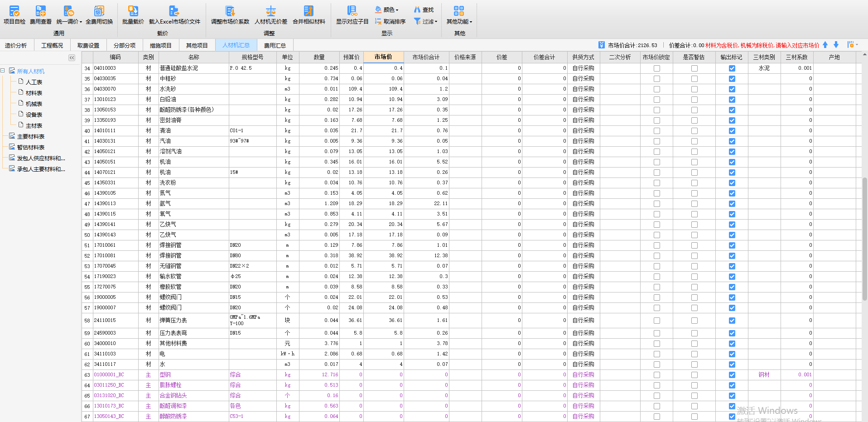Edit 市场价 cell of 水洗砂 row

(383, 89)
